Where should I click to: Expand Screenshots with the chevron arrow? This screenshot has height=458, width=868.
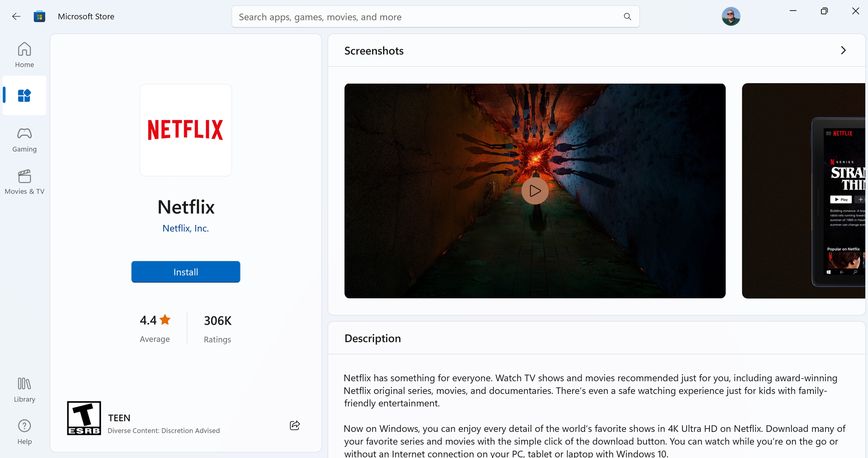843,50
